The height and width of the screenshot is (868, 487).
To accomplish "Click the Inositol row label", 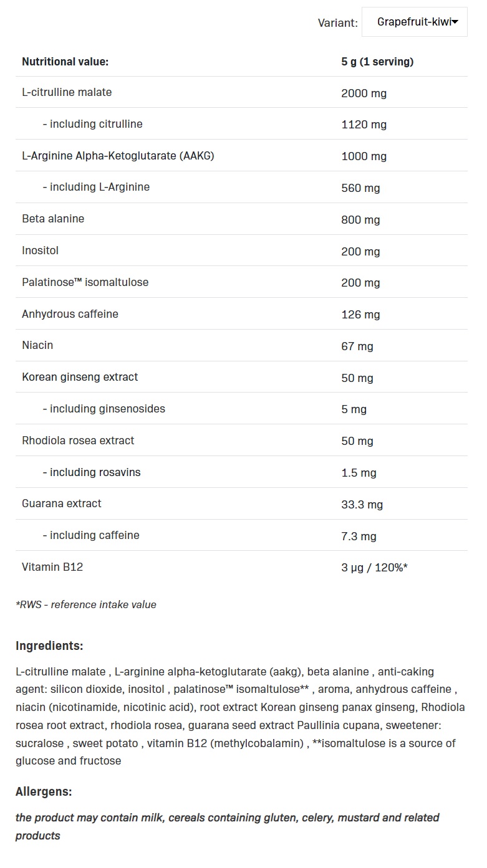I will coord(41,250).
